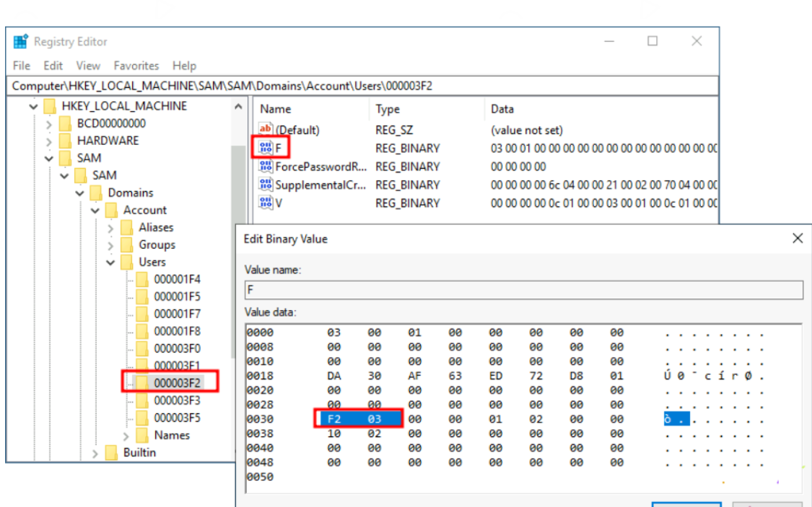Click the Domains folder icon
The image size is (812, 507).
(x=96, y=193)
